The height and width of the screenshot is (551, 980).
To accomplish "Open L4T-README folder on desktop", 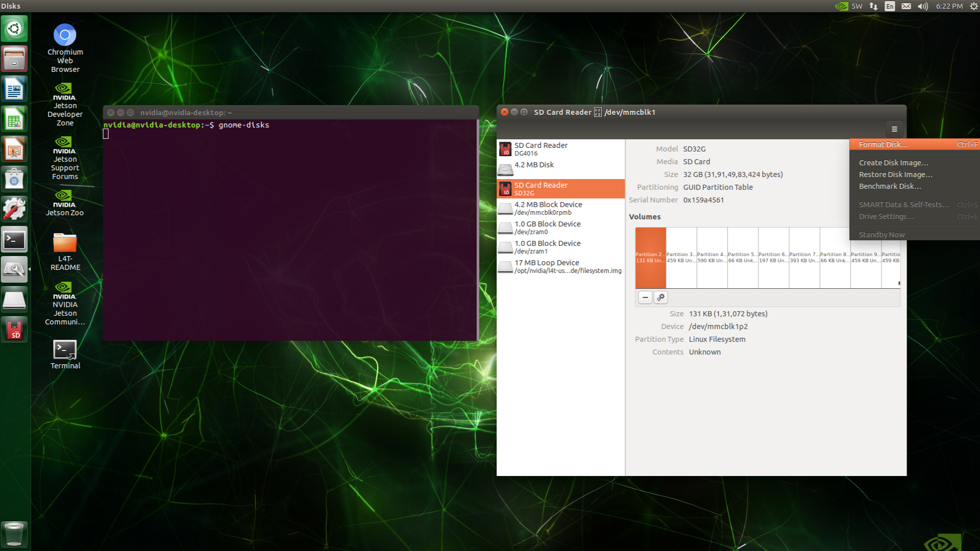I will pos(65,251).
